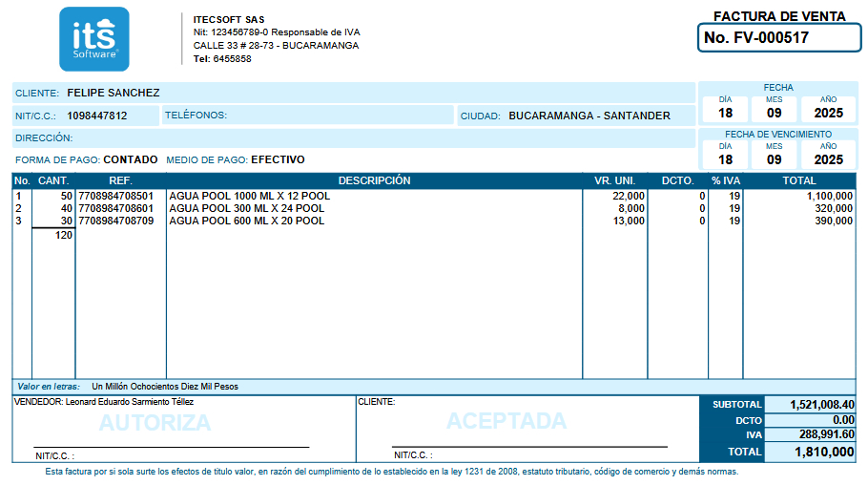Click the empty TELÉFONOS field
The width and height of the screenshot is (868, 485).
pos(339,116)
